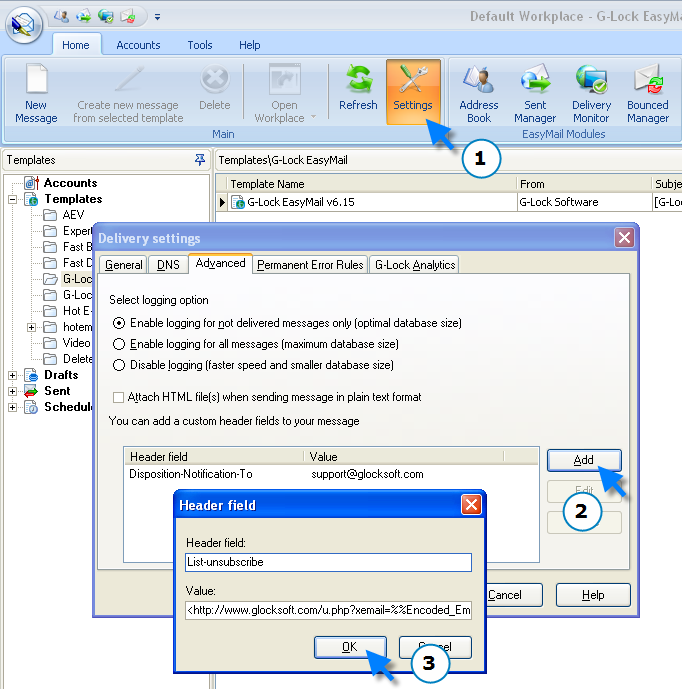Close the Header field dialog
This screenshot has width=682, height=689.
(472, 505)
